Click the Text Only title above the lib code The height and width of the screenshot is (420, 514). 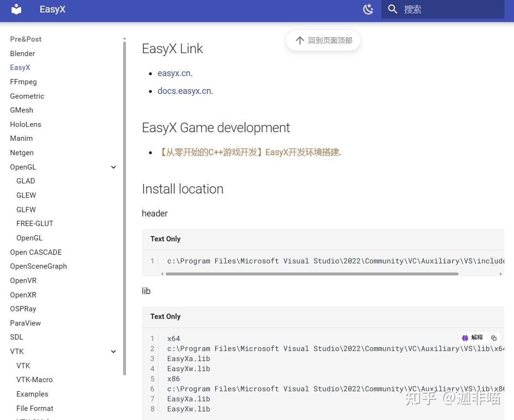point(165,317)
